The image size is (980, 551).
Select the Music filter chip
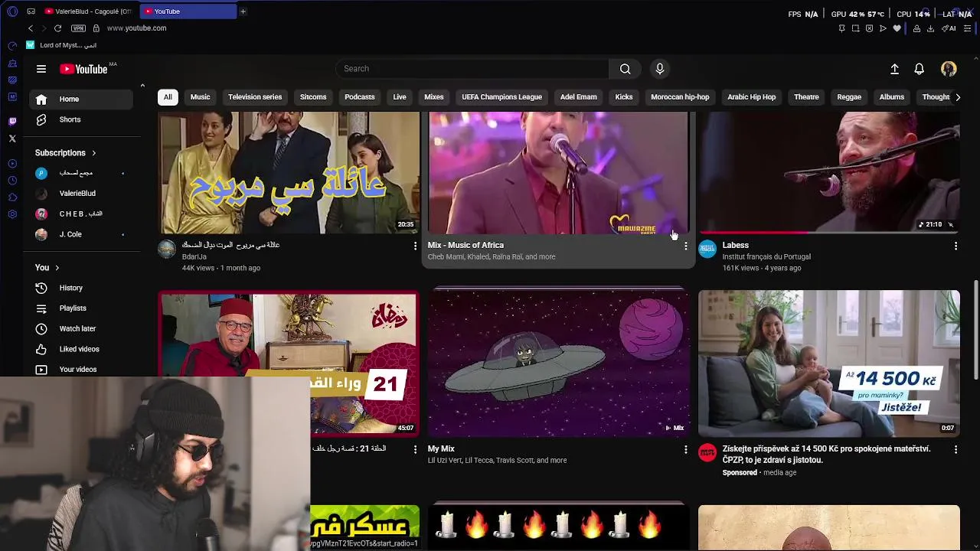(200, 97)
